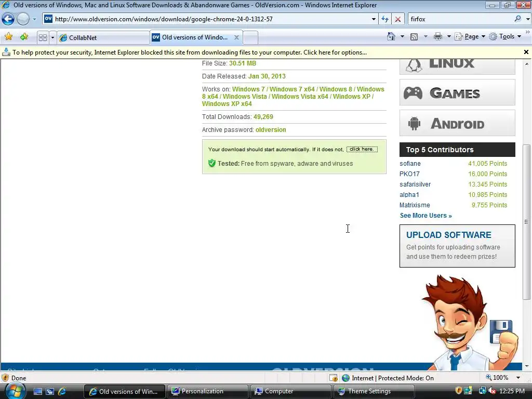Open a new blank tab
The height and width of the screenshot is (399, 532).
coord(250,37)
